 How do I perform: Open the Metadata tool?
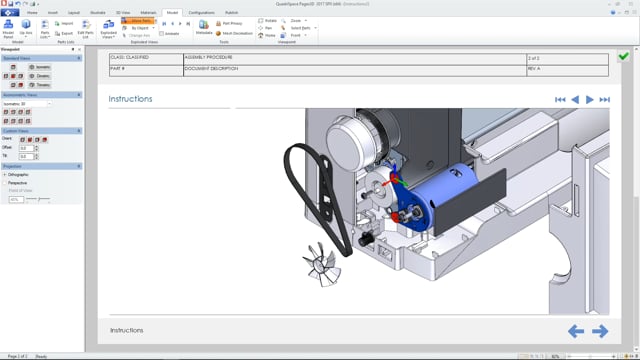click(x=203, y=27)
